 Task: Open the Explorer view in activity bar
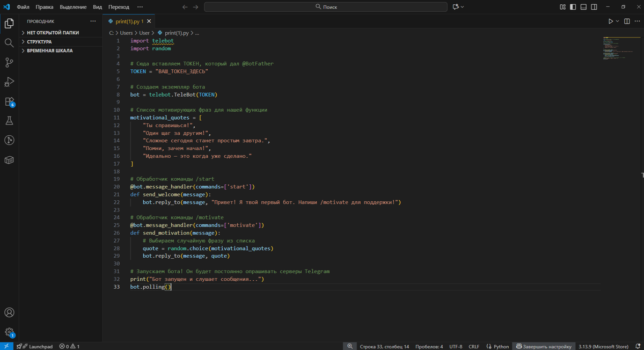pyautogui.click(x=9, y=23)
